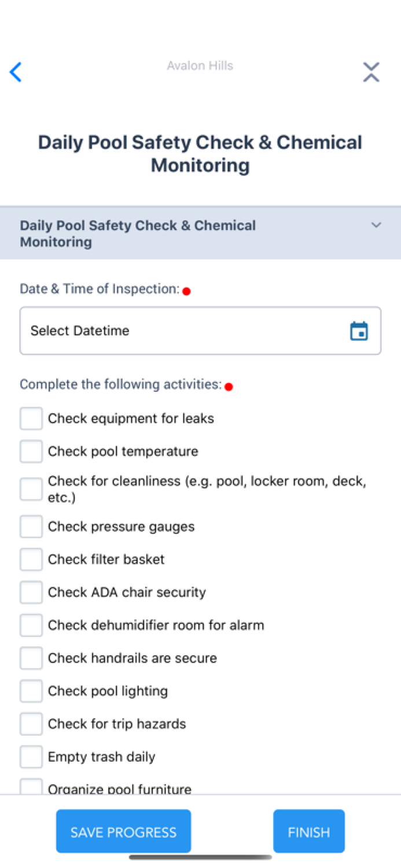The width and height of the screenshot is (401, 868).
Task: Collapse the Daily Pool Safety Check section
Action: tap(376, 225)
